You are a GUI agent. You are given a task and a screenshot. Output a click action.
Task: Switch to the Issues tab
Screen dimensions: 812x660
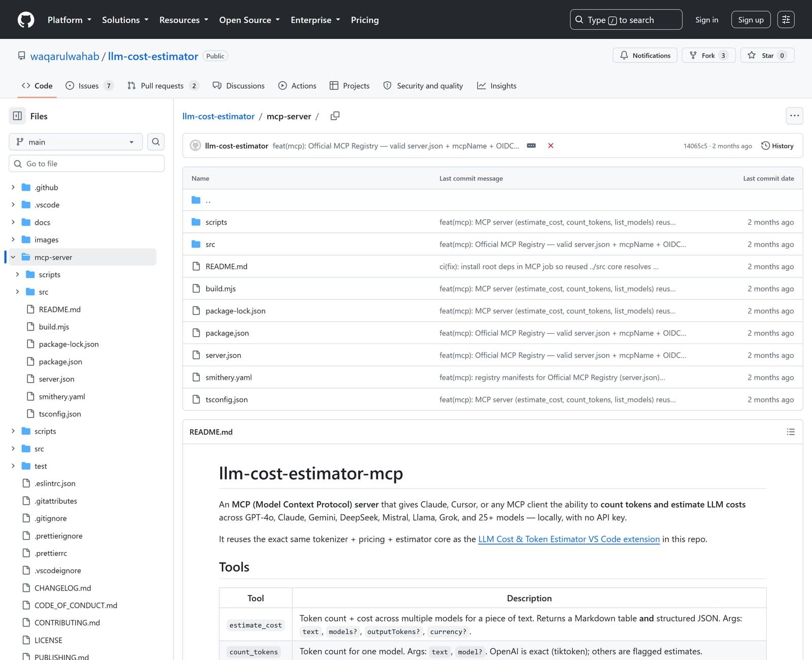point(89,86)
